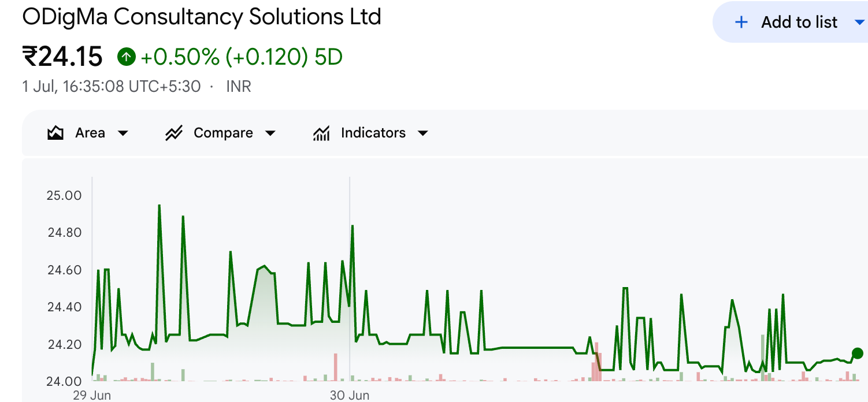Click the 24.80 price axis label
Screen dimensions: 868x402
64,233
